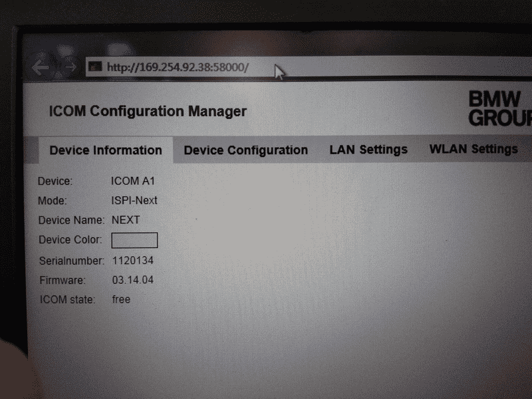The image size is (532, 399).
Task: Select the firmware version 03.14.04
Action: (x=132, y=280)
